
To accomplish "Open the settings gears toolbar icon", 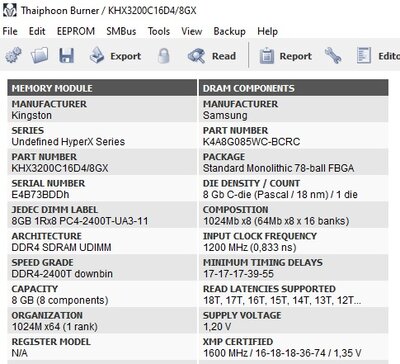I will coord(13,55).
